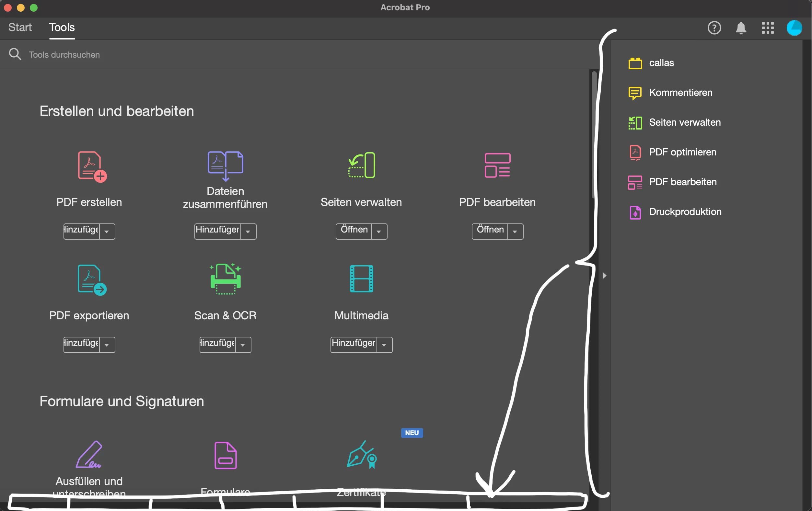The width and height of the screenshot is (812, 511).
Task: Click the notifications bell icon
Action: point(740,28)
